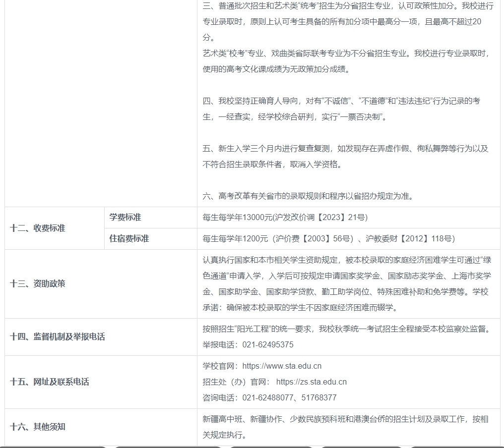Select the 十二、收费标准 row header
This screenshot has height=448, width=504.
pyautogui.click(x=38, y=228)
